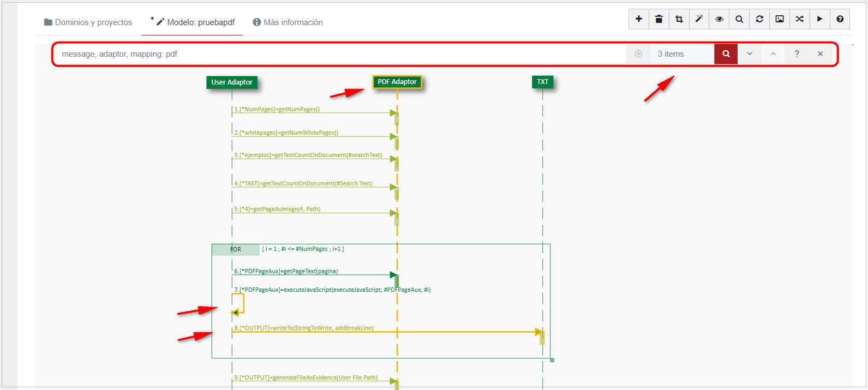Image resolution: width=868 pixels, height=390 pixels.
Task: Open search with the toolbar magnifier icon
Action: tap(739, 19)
